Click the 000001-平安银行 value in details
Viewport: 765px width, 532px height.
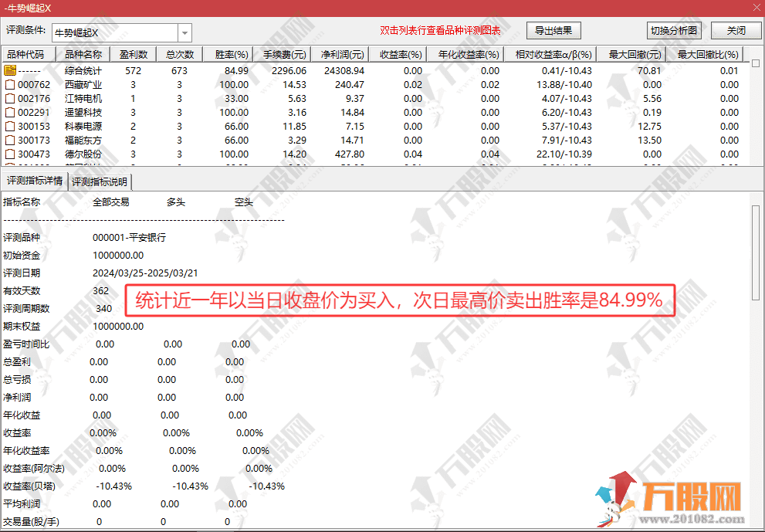[x=129, y=238]
